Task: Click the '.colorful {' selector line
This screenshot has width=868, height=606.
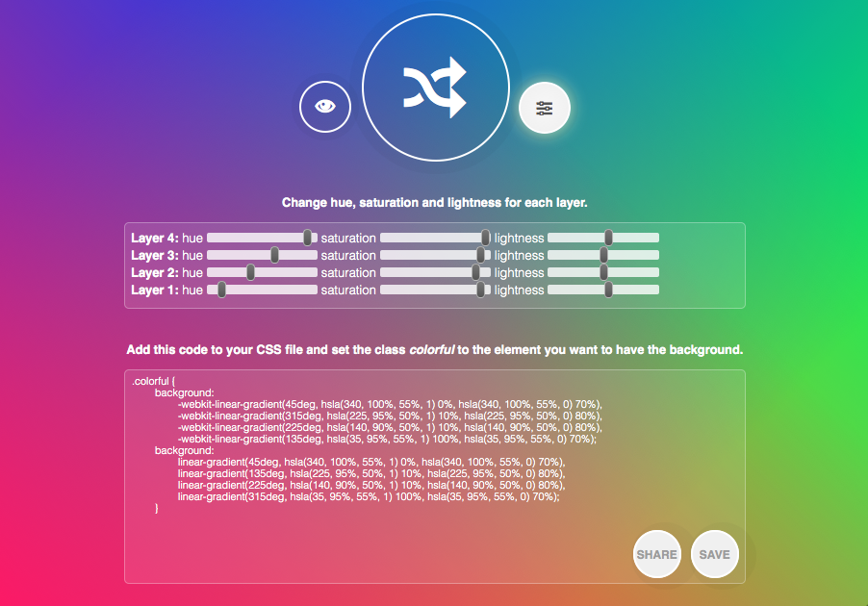Action: point(153,381)
